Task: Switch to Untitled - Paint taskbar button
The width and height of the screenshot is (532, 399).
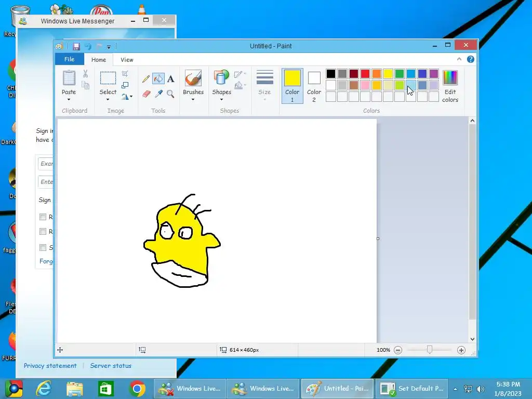Action: coord(337,389)
